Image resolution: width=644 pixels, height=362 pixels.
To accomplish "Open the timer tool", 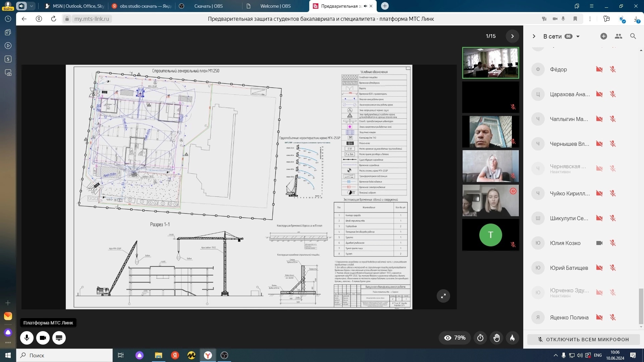I will click(480, 338).
